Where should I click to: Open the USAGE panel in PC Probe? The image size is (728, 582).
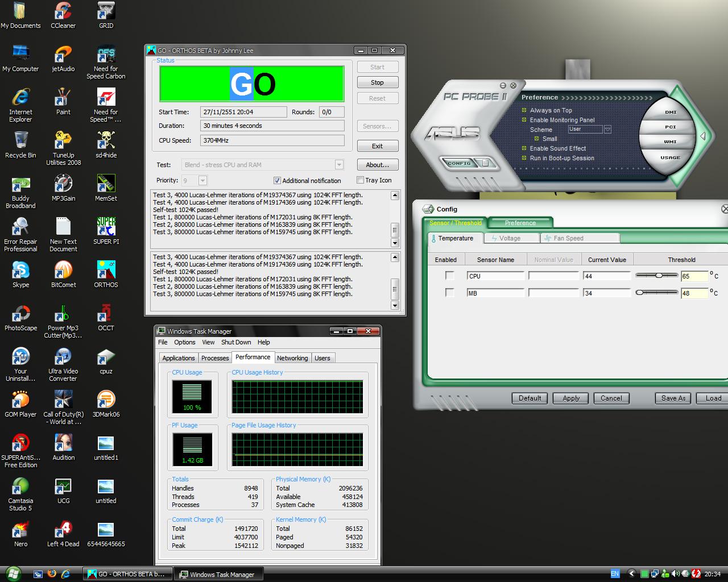(670, 157)
